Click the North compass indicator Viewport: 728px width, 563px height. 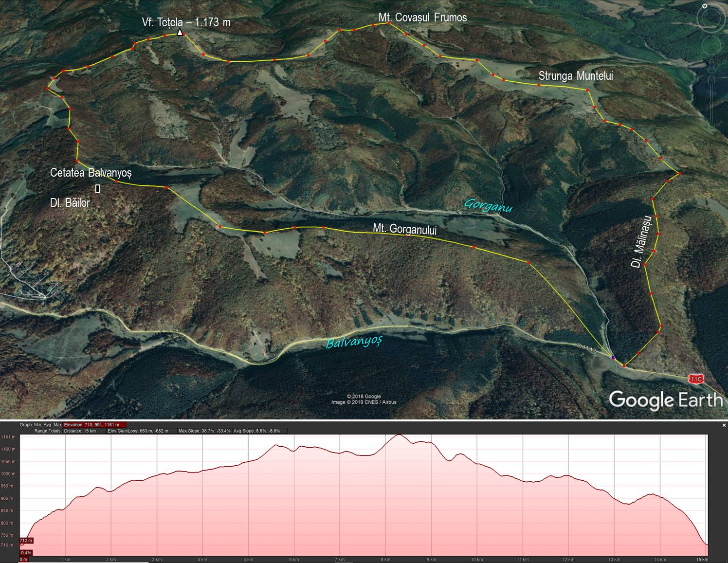tap(705, 6)
